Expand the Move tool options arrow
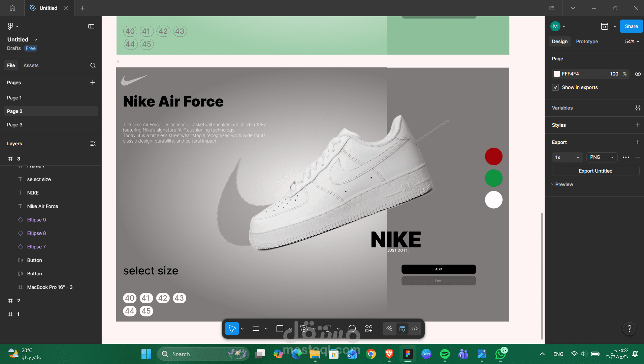The height and width of the screenshot is (364, 644). (x=242, y=329)
